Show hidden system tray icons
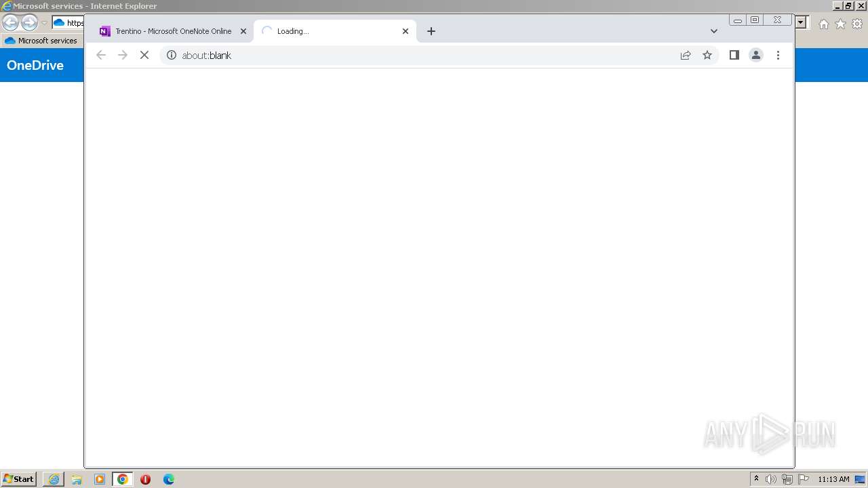 click(x=756, y=479)
